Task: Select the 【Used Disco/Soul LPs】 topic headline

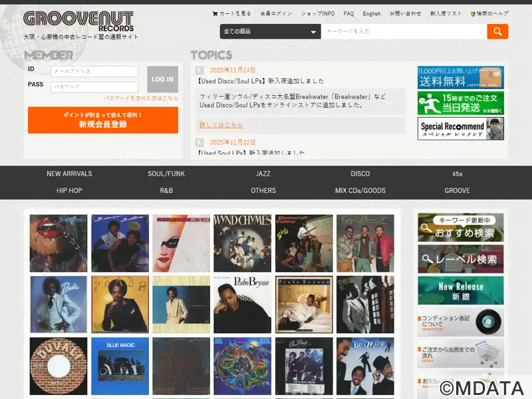Action: click(260, 81)
